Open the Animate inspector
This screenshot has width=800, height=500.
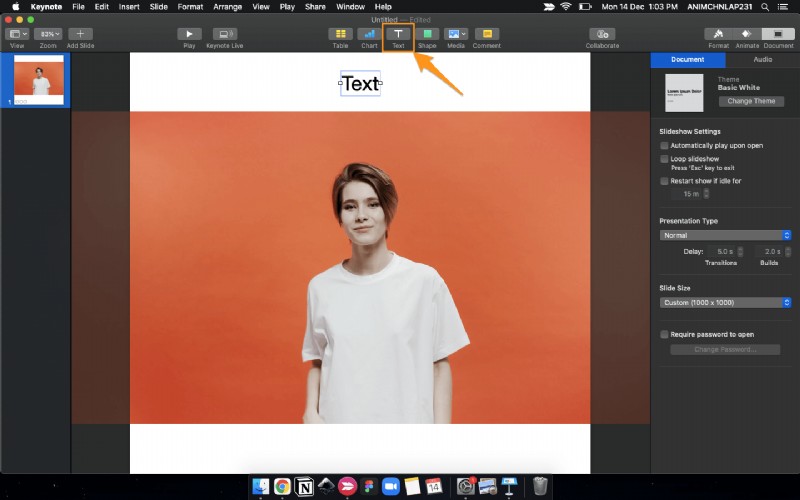[x=747, y=34]
